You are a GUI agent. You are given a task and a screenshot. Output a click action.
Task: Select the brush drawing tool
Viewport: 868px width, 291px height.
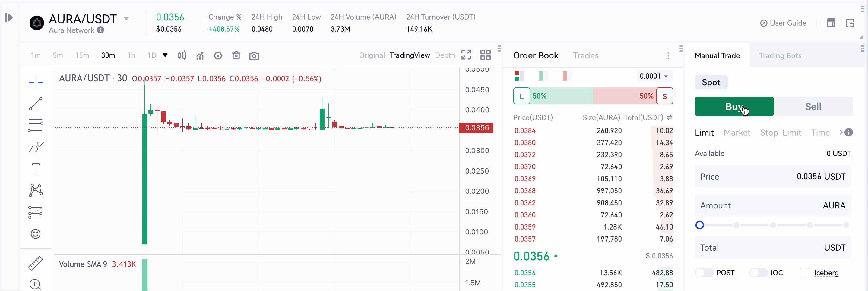pyautogui.click(x=36, y=147)
